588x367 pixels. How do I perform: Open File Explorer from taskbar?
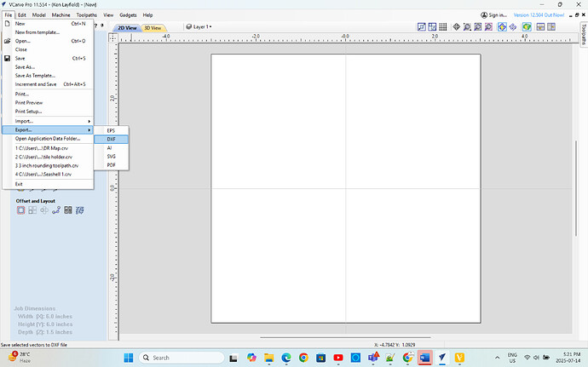pyautogui.click(x=269, y=358)
